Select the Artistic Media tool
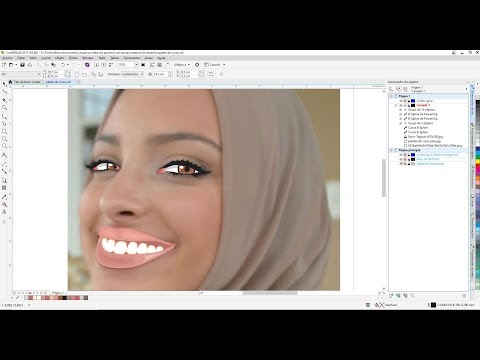This screenshot has width=480, height=360. point(4,124)
